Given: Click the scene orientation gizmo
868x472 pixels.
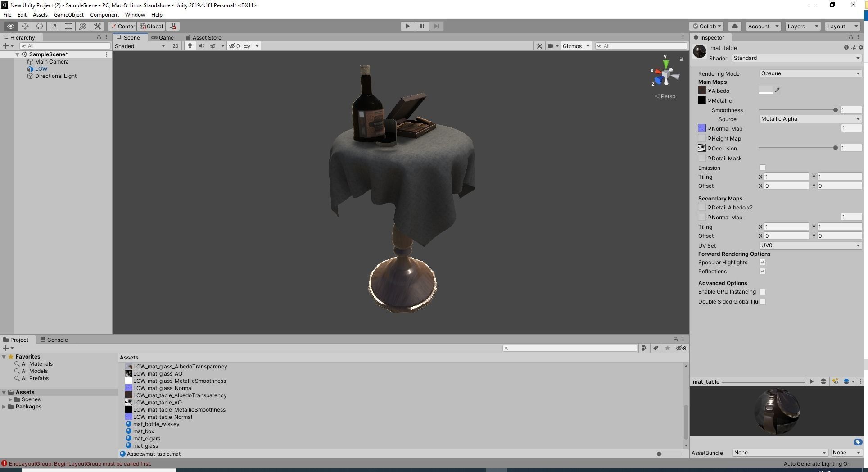Looking at the screenshot, I should click(x=665, y=74).
